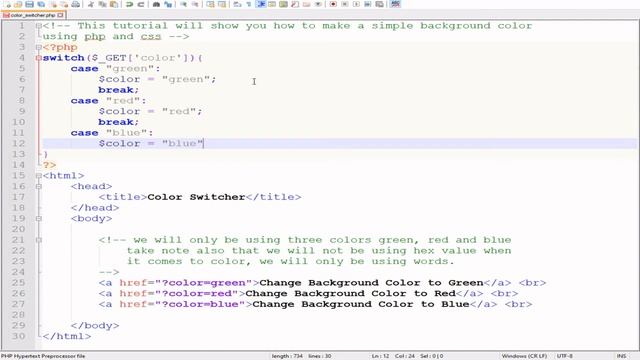
Task: Collapse the head fold marker on line 16
Action: tap(38, 187)
